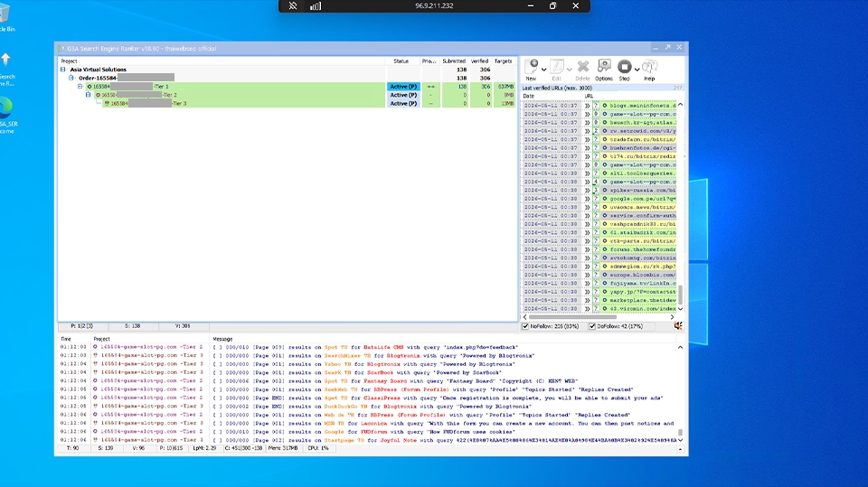Click the 'T: 90' status bar entry

pyautogui.click(x=72, y=448)
